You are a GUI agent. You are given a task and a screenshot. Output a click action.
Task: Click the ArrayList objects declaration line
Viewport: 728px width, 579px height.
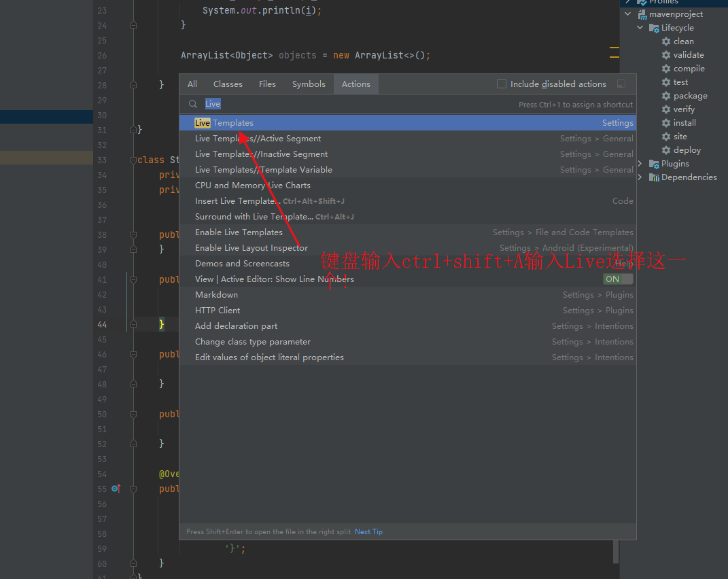tap(305, 55)
